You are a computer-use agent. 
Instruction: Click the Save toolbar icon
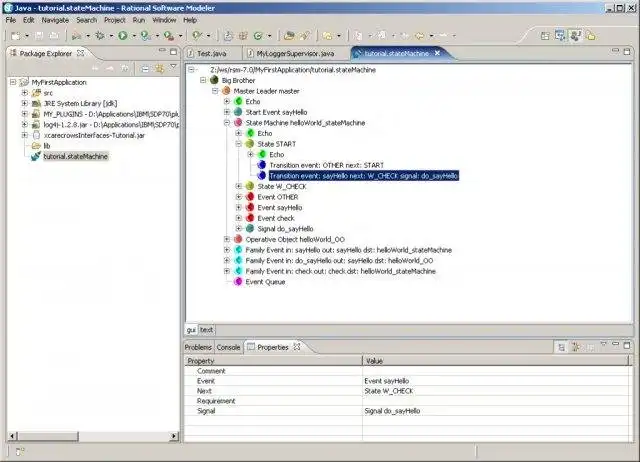[x=39, y=36]
